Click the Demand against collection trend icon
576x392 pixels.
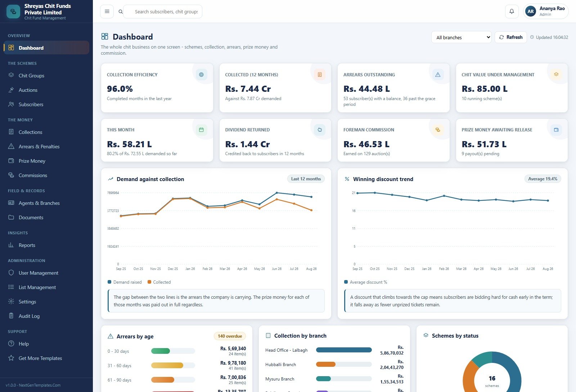[x=111, y=179]
